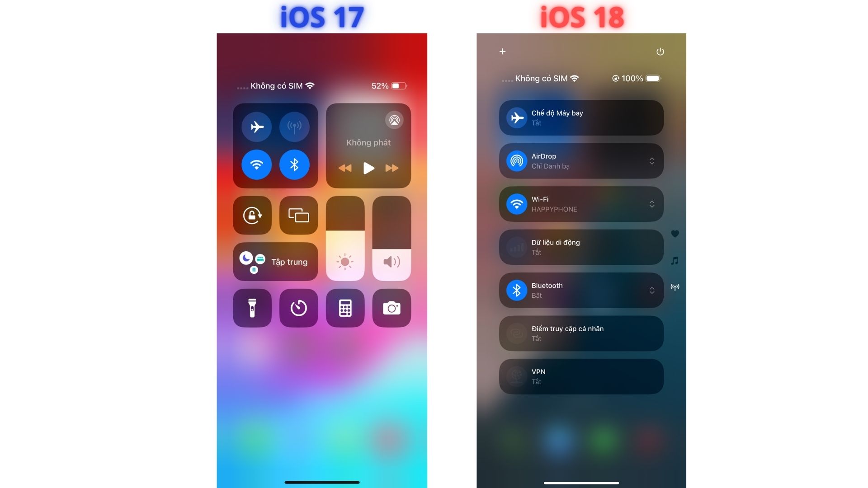This screenshot has height=488, width=868.
Task: Click add button (+) in iOS 18 Control Center
Action: [502, 51]
